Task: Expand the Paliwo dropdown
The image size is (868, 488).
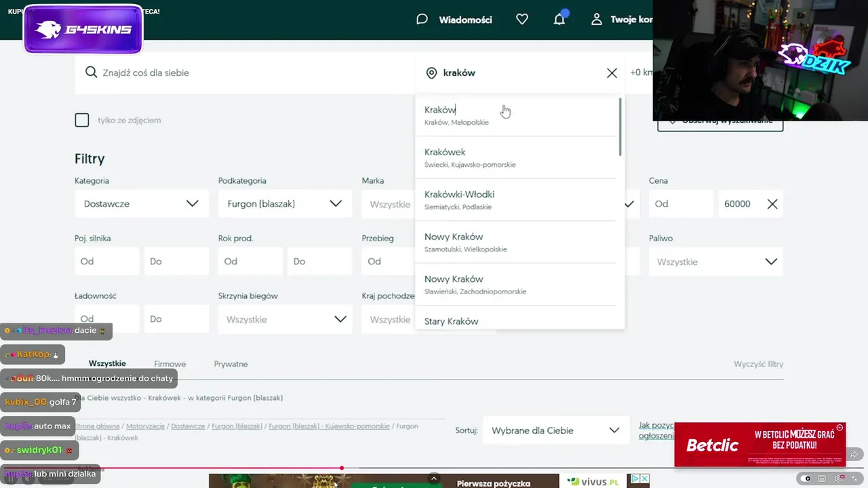Action: 715,262
